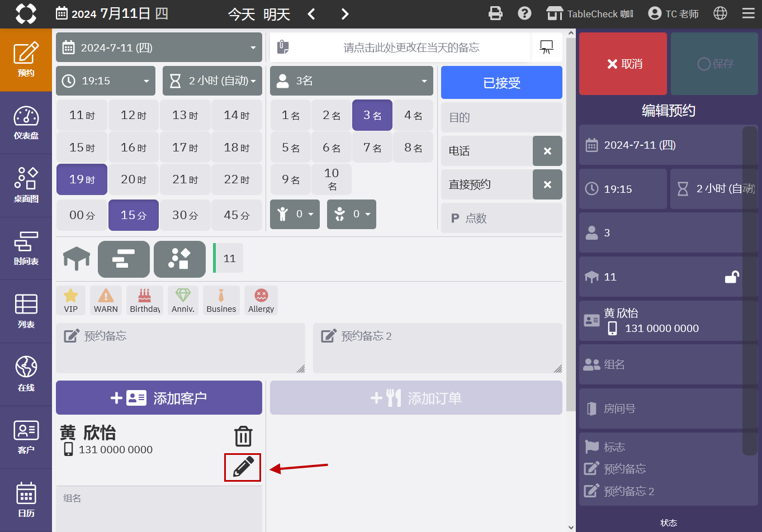762x532 pixels.
Task: Toggle the Birthday flag
Action: point(145,301)
